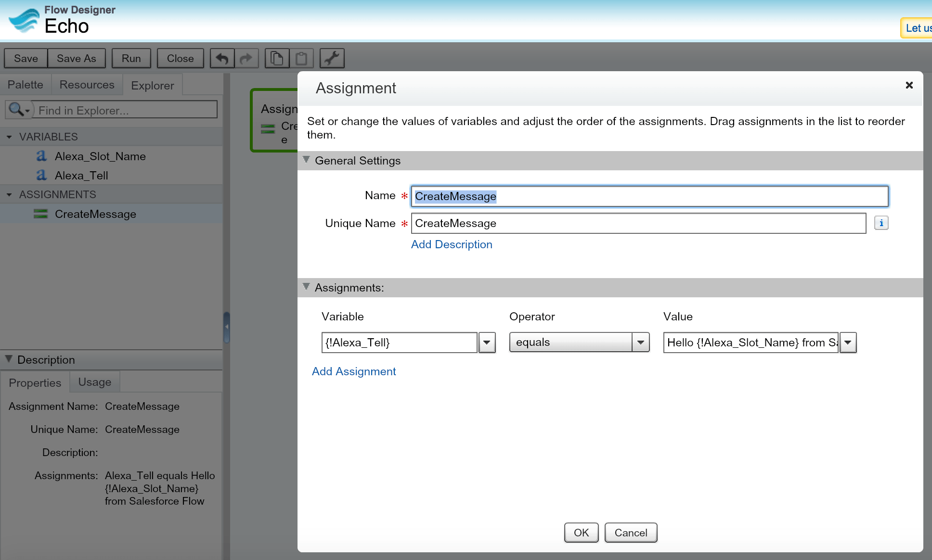Click the left panel collapse handle
The image size is (932, 560).
pos(226,327)
